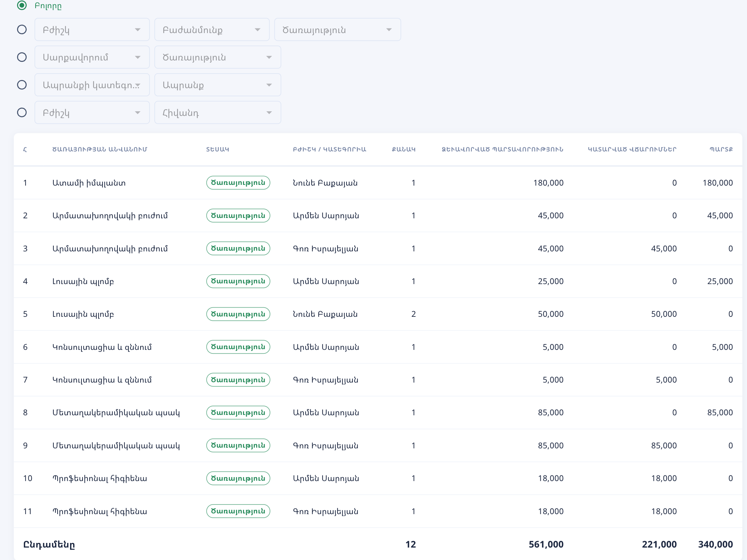
Task: Open the top-row Ծառայություն dropdown
Action: point(338,30)
